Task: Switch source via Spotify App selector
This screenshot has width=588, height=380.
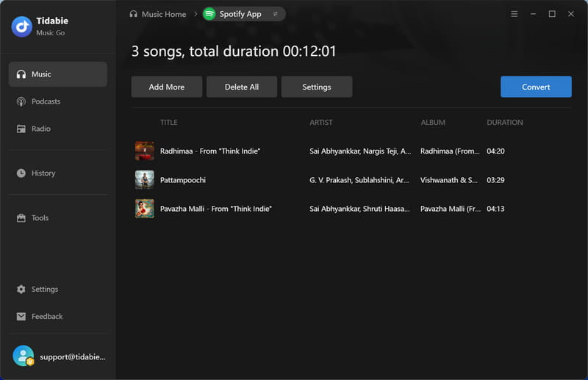Action: tap(244, 14)
